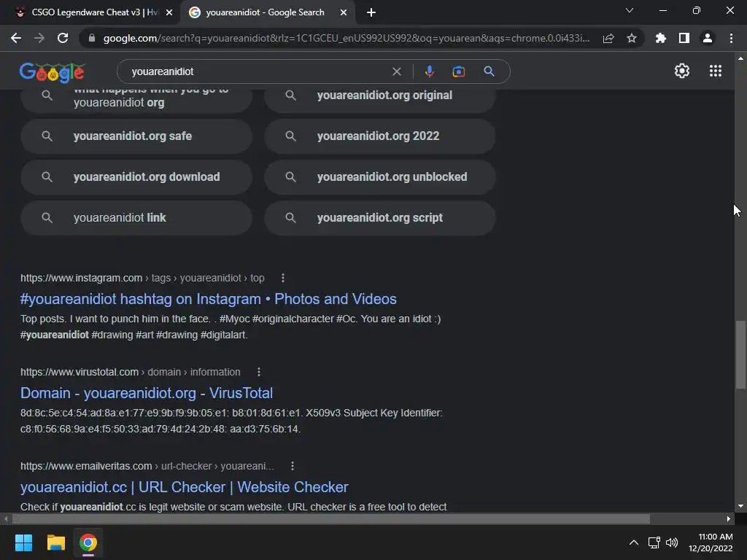Open a new browser tab
Viewport: 747px width, 560px height.
371,13
